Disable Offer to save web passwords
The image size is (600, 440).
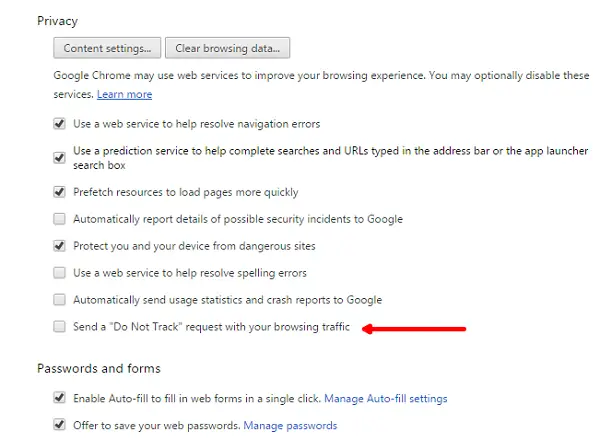(x=59, y=425)
